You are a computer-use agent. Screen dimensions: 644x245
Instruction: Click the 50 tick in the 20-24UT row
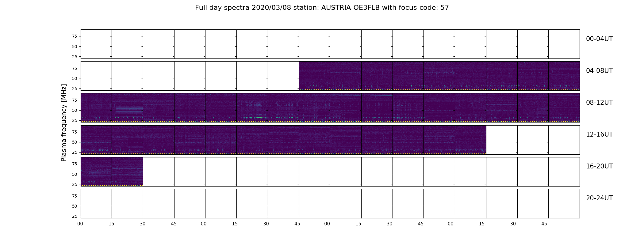[75, 206]
